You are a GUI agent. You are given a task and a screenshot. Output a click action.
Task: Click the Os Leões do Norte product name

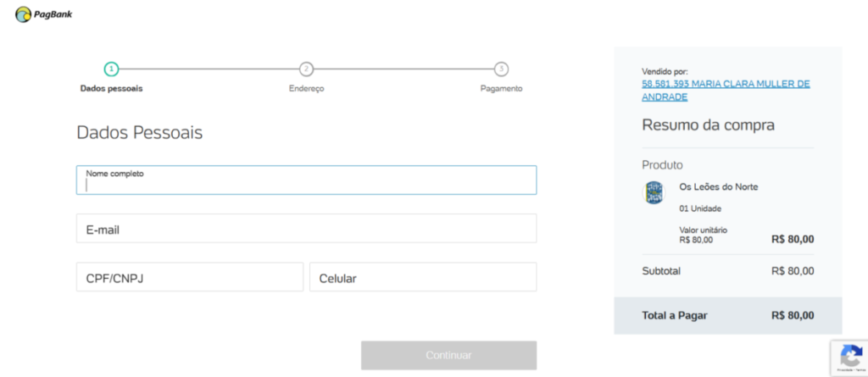click(719, 186)
